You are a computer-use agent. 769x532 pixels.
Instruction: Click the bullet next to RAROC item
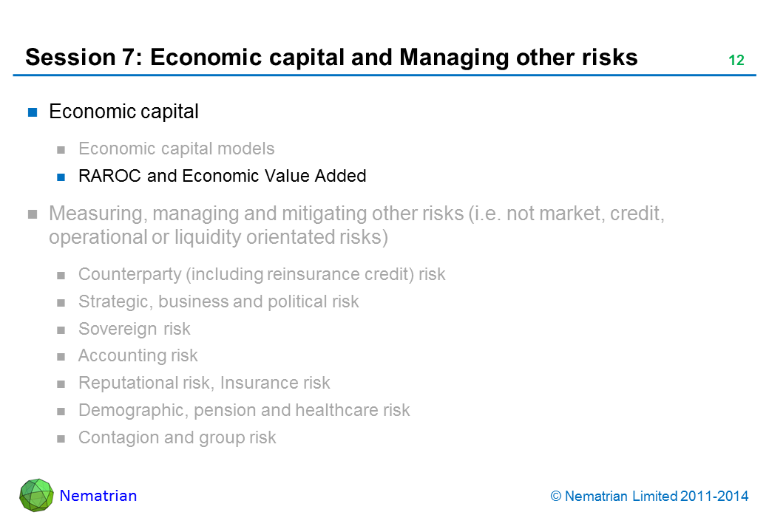click(62, 177)
